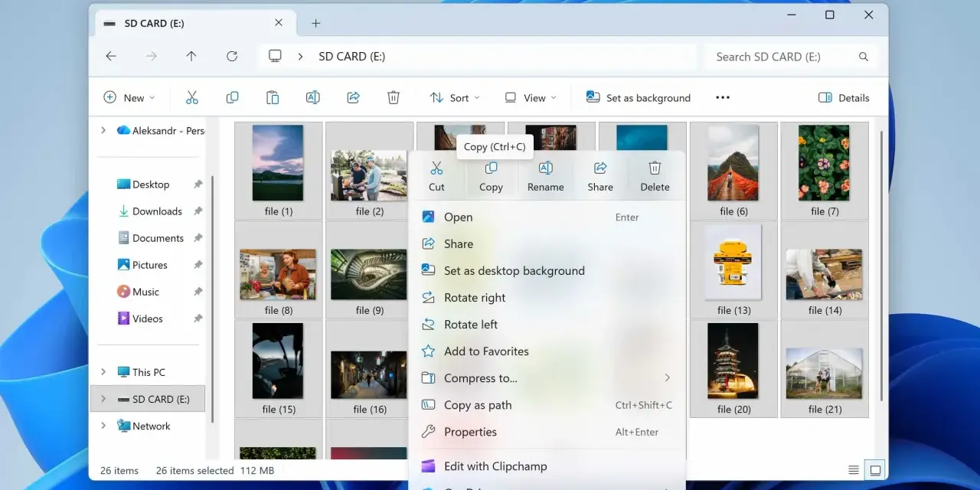This screenshot has height=490, width=980.
Task: Open Desktop in the navigation pane
Action: [x=151, y=185]
